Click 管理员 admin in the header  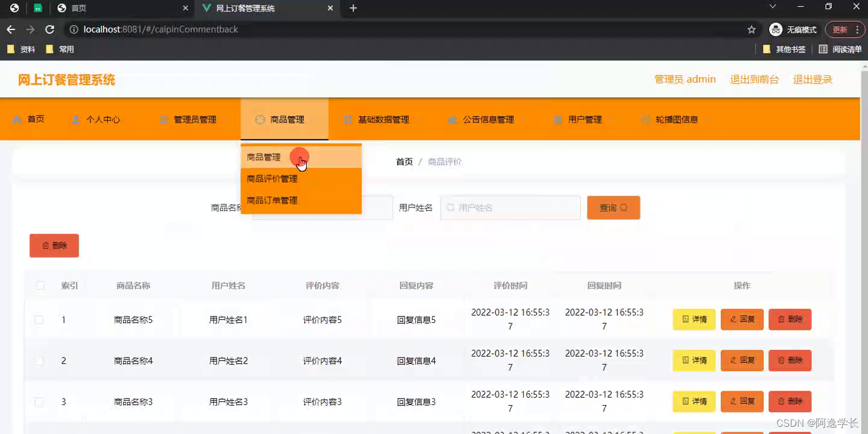click(685, 80)
